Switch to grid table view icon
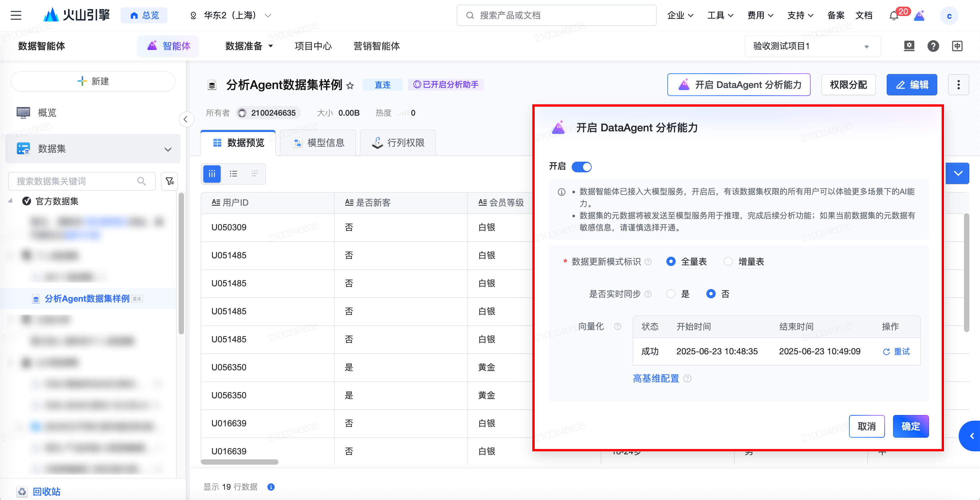This screenshot has width=980, height=500. coord(212,174)
